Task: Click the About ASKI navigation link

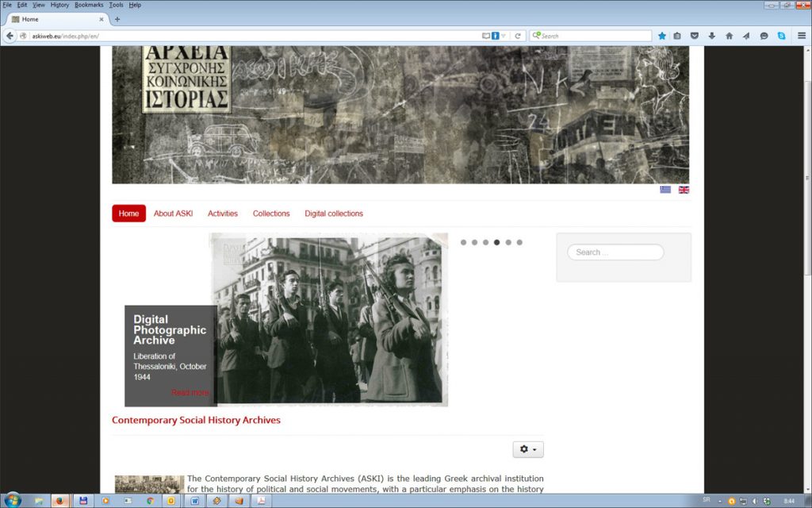Action: click(x=173, y=214)
